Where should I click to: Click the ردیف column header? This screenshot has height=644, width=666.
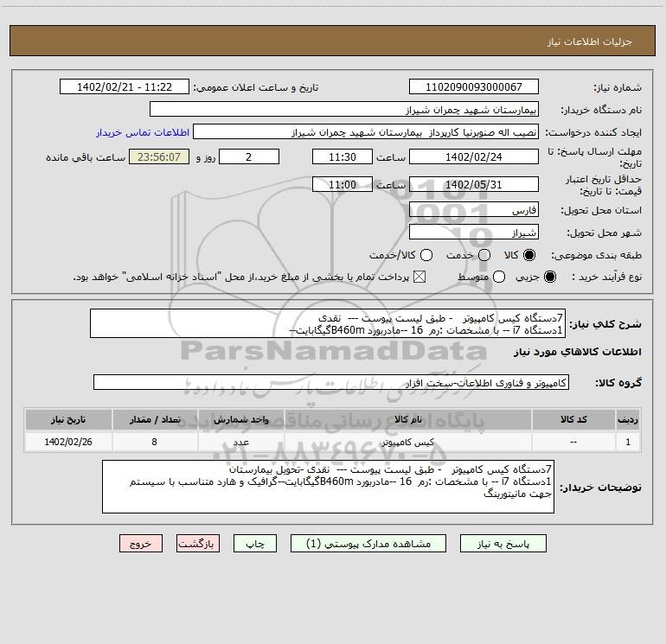click(x=628, y=420)
